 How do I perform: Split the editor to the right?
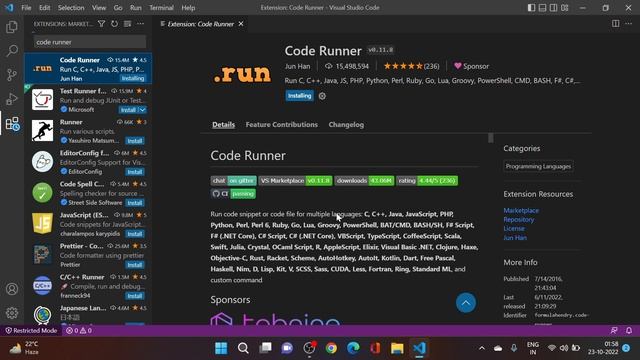[616, 24]
